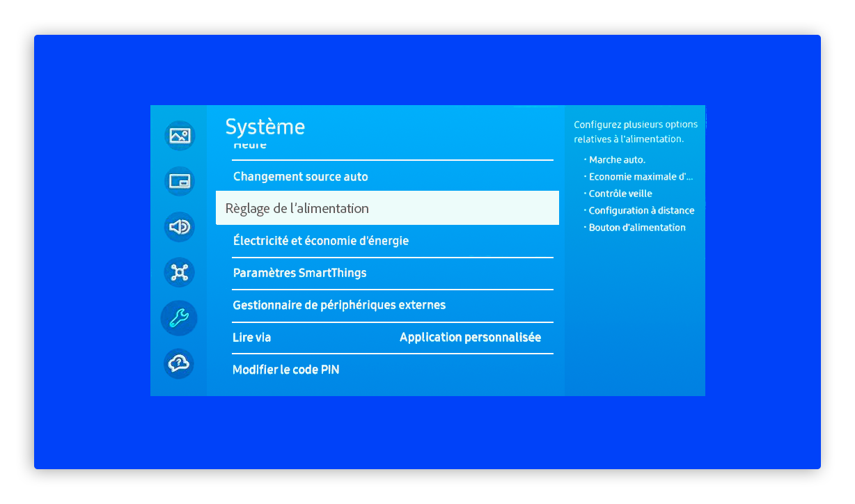Click Marche auto. in description panel
The height and width of the screenshot is (504, 855).
[617, 160]
